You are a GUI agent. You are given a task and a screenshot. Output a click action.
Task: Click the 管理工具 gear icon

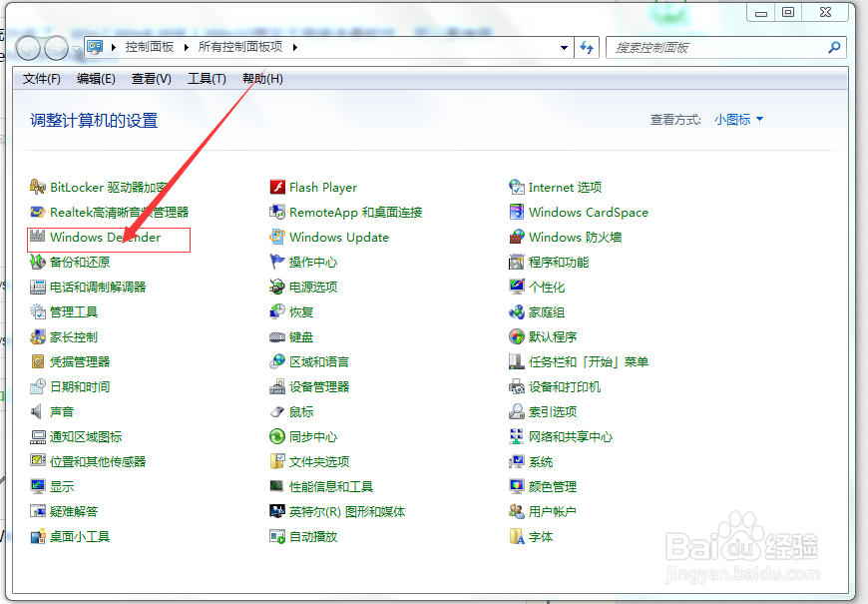tap(38, 311)
